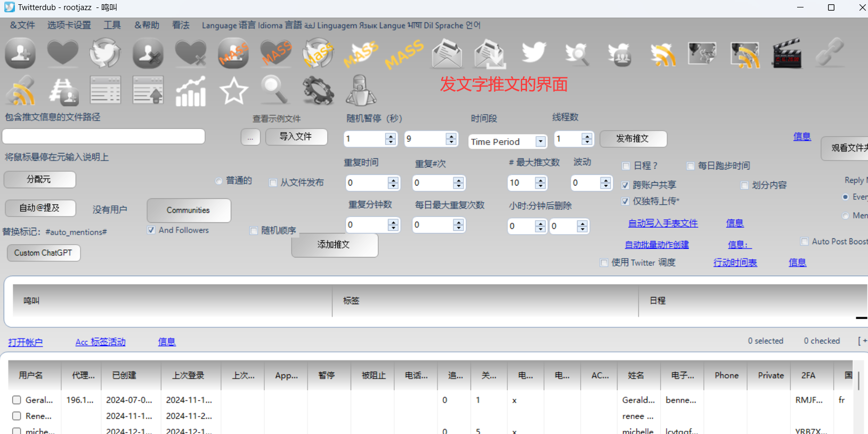
Task: Enable the 每日跑步时间 checkbox
Action: coord(691,166)
